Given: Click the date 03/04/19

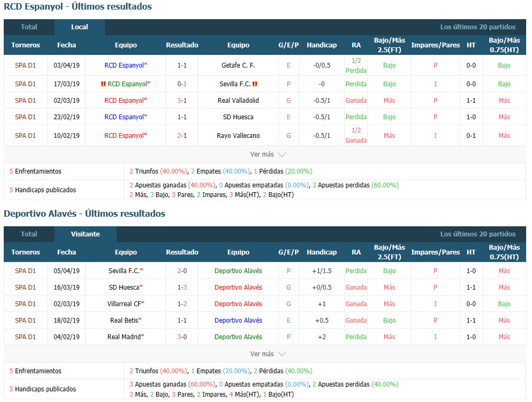Looking at the screenshot, I should pos(67,65).
